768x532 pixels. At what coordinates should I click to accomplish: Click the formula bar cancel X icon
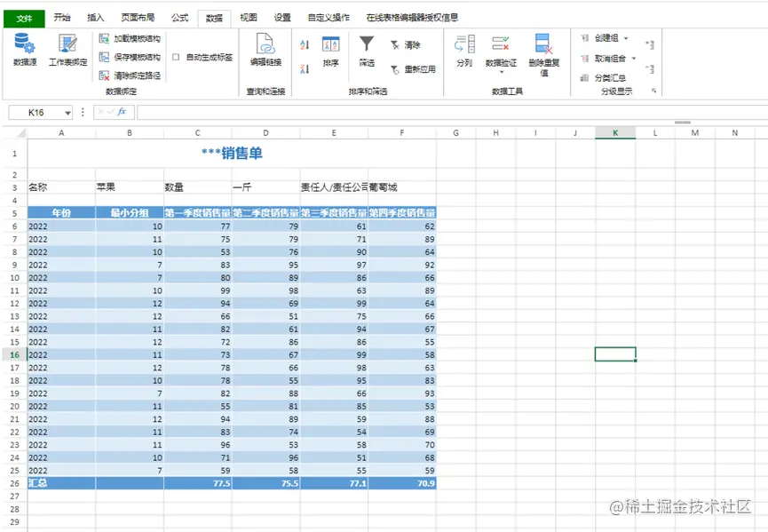tap(101, 112)
